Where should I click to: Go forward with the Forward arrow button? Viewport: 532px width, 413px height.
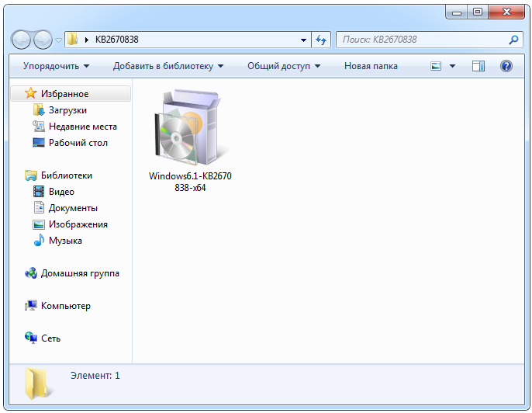(43, 40)
